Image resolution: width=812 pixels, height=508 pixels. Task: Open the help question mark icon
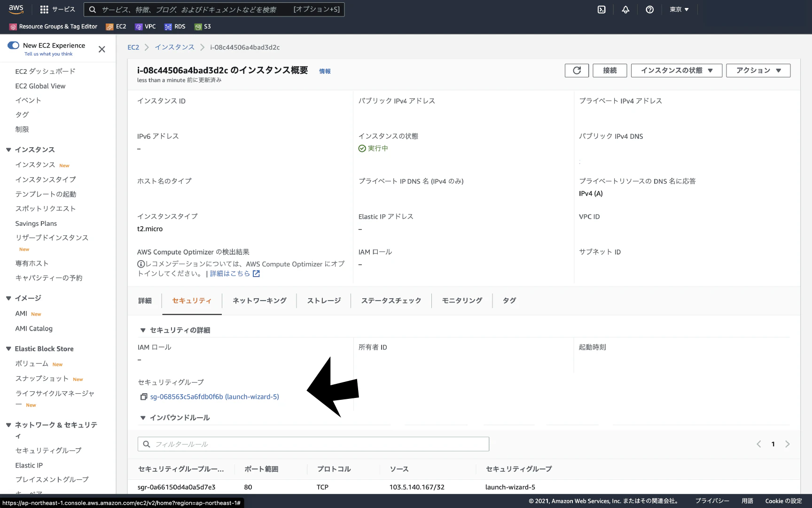649,9
